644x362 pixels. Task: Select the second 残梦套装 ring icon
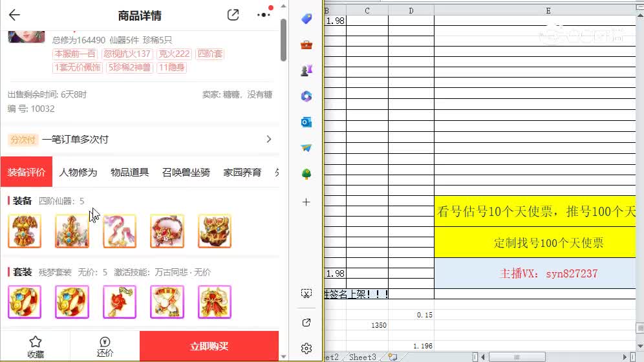pyautogui.click(x=72, y=302)
